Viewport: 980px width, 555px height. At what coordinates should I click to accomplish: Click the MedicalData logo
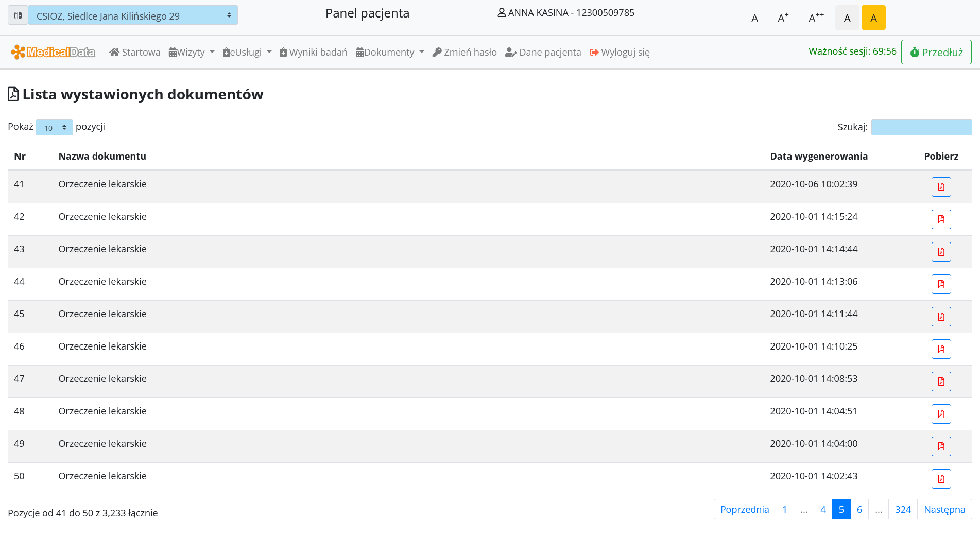[x=53, y=52]
